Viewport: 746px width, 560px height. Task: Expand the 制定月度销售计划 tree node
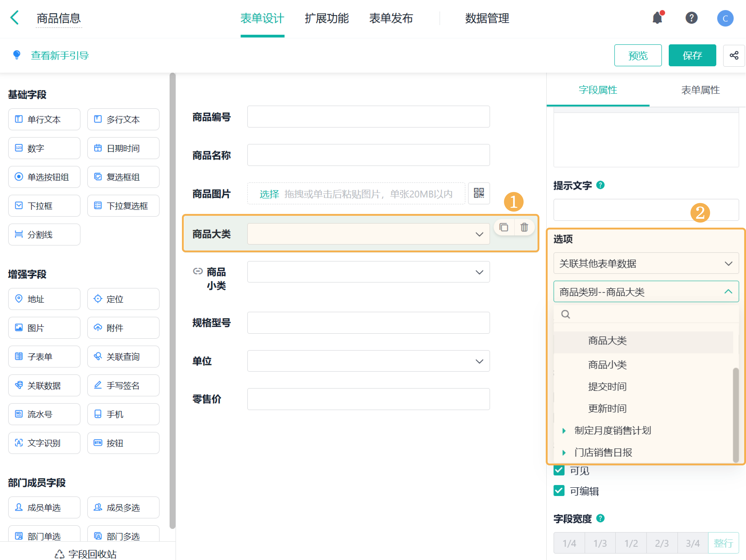564,430
